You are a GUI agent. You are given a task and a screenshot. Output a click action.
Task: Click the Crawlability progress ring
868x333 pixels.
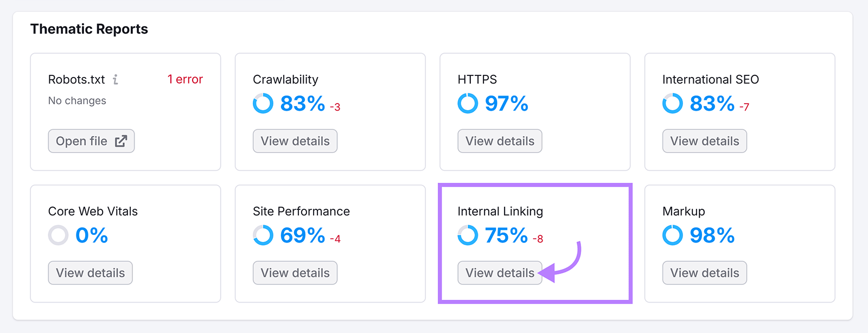click(x=263, y=103)
